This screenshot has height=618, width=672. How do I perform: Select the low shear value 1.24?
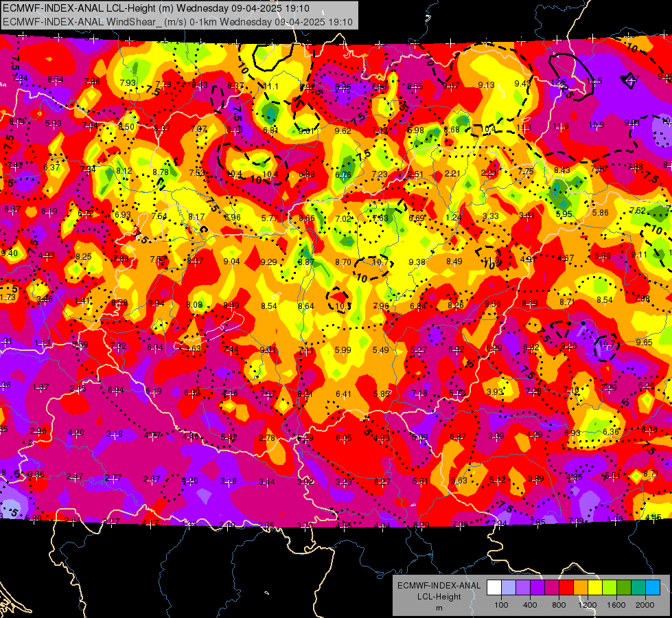(454, 217)
